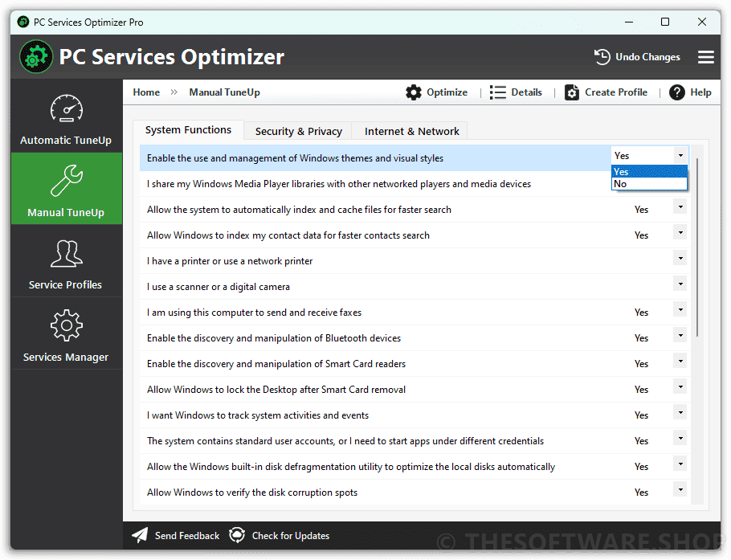Open dropdown for Smart Card readers option
This screenshot has height=560, width=731.
tap(680, 361)
